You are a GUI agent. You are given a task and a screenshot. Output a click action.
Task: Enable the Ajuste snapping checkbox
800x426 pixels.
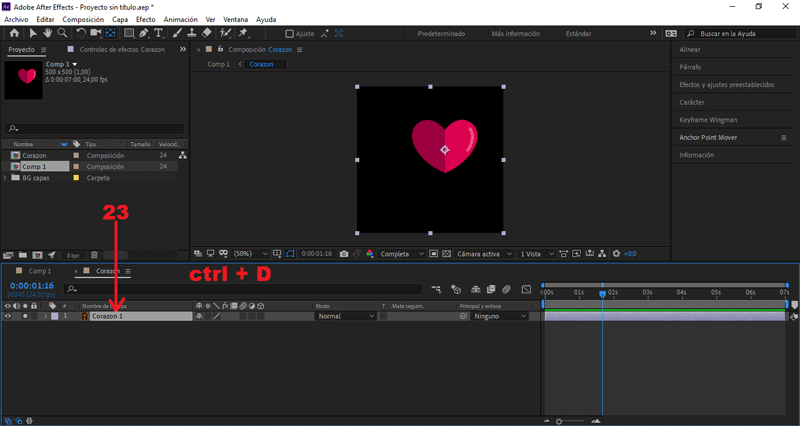[x=289, y=34]
